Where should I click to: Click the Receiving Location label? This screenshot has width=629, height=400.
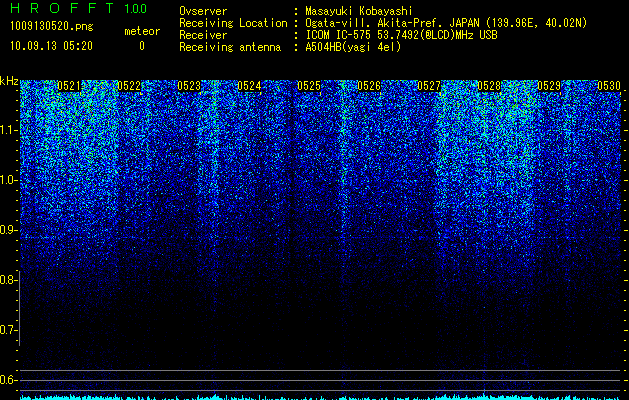[233, 23]
